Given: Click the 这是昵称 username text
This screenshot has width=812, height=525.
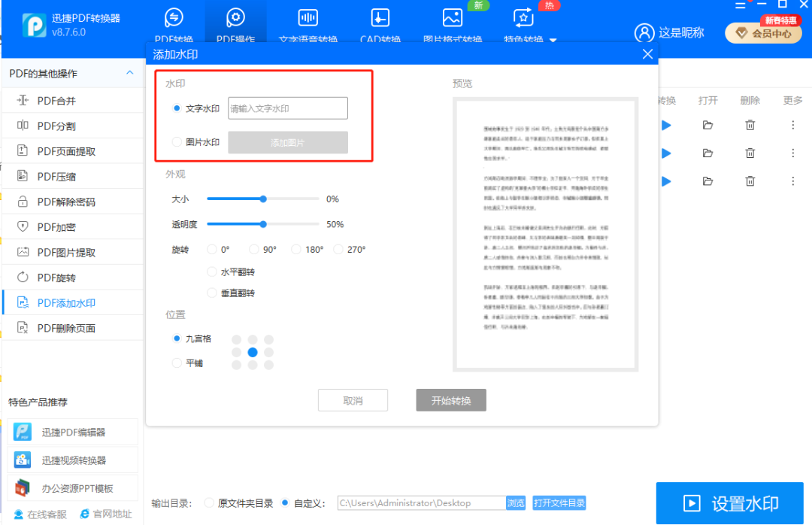Looking at the screenshot, I should pyautogui.click(x=681, y=32).
